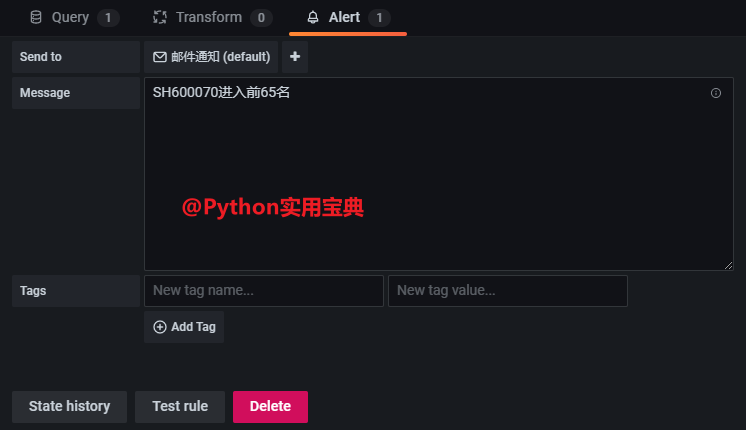Delete the alert with the red button
The image size is (746, 430).
(270, 406)
